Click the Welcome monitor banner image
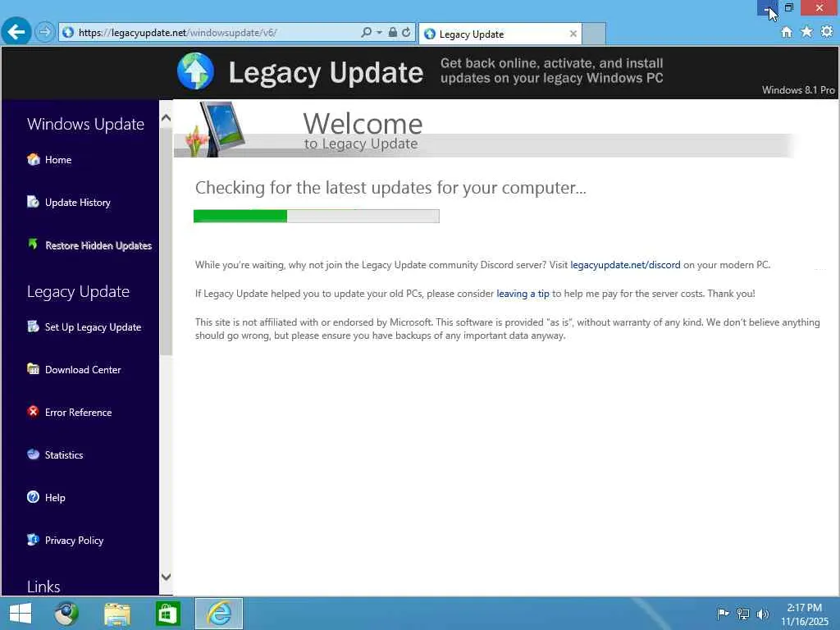Screen dimensions: 840x630 point(216,129)
